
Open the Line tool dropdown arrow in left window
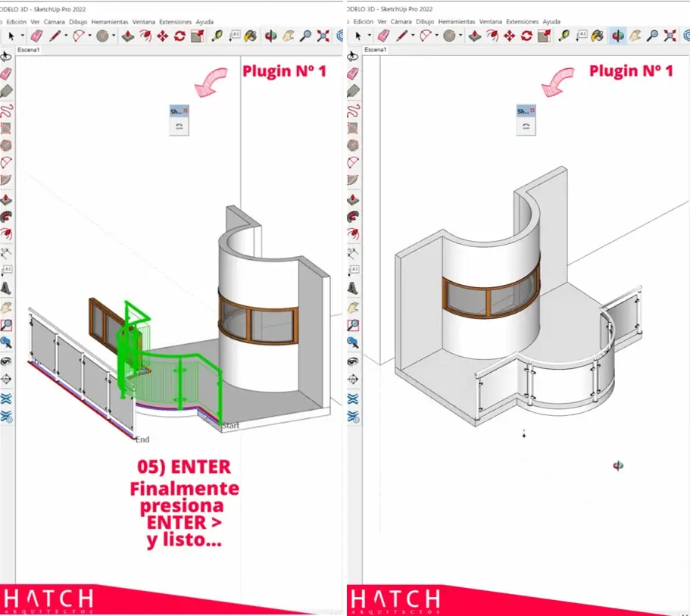click(66, 36)
